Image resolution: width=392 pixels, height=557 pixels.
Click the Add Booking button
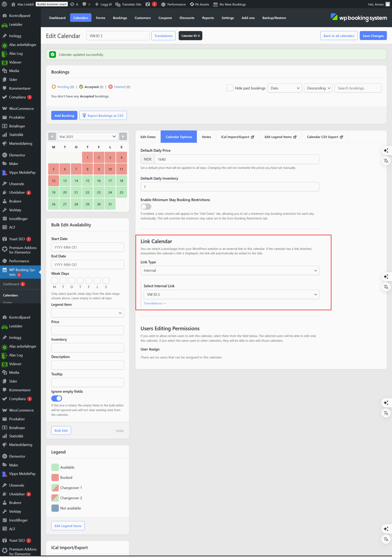pos(64,116)
